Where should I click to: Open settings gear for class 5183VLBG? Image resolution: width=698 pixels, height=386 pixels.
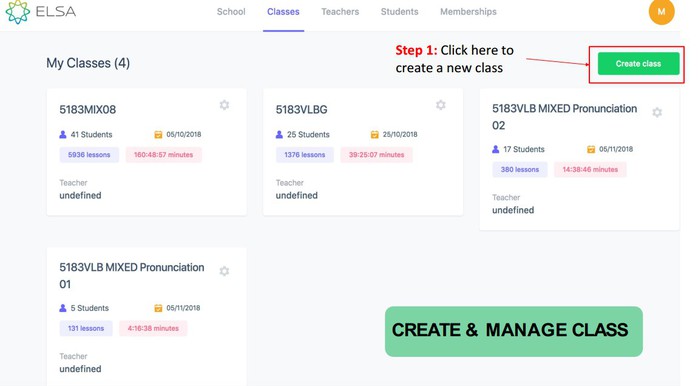pos(441,105)
